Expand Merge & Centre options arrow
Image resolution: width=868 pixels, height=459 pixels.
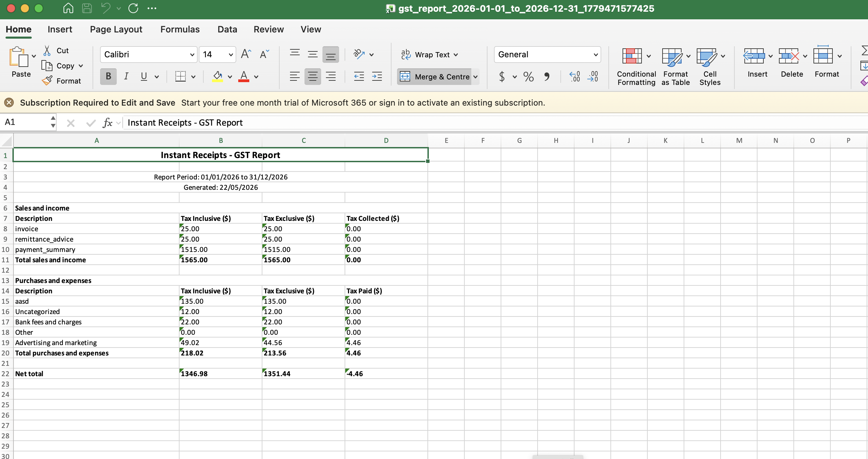tap(475, 77)
